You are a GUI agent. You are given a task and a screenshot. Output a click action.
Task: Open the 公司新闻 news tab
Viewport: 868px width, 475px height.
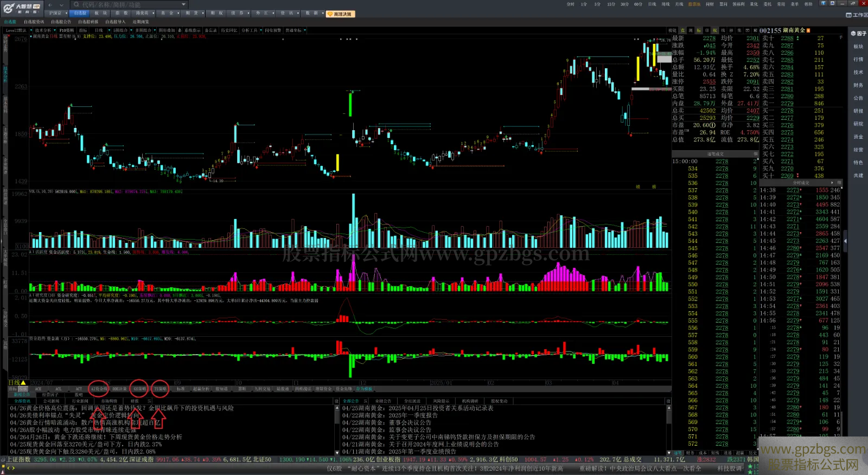click(51, 401)
